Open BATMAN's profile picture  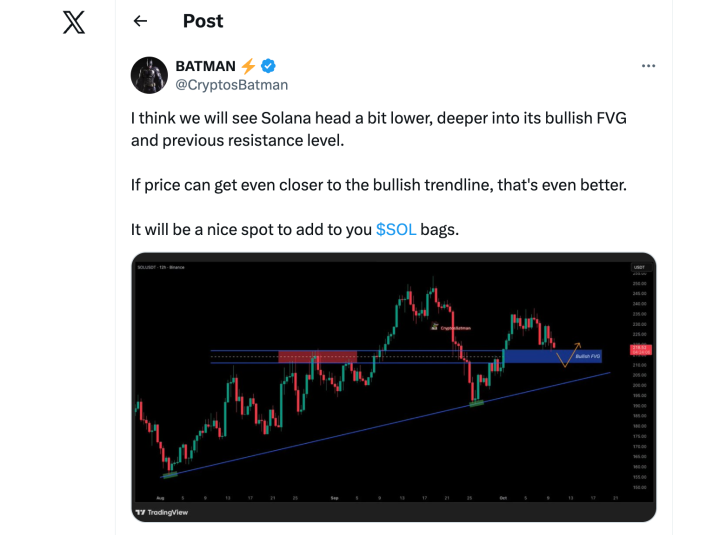click(149, 75)
